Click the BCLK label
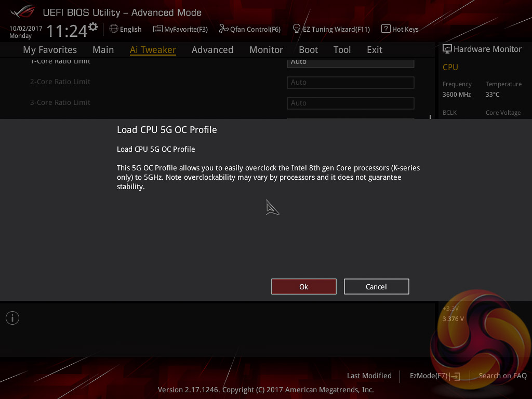Screen dimensions: 532x399 (449, 113)
